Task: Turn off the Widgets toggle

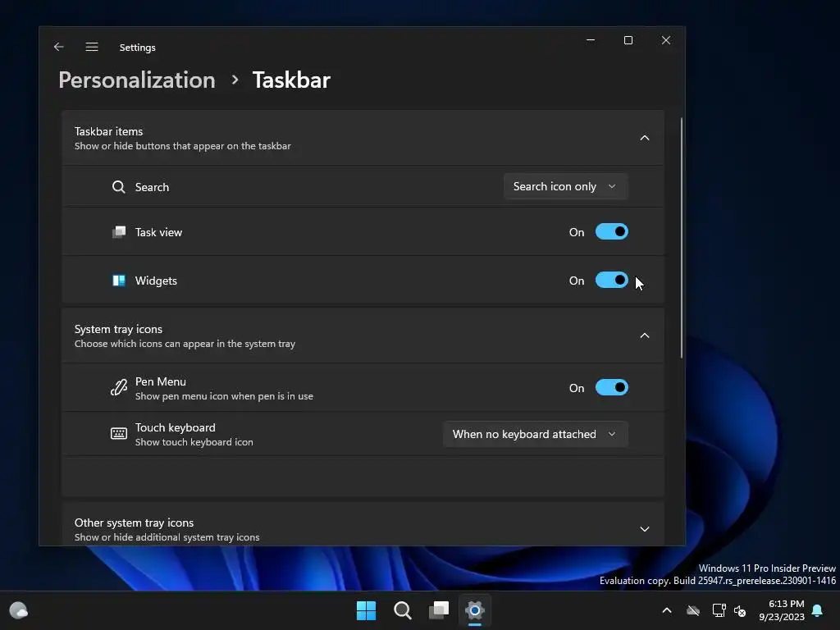Action: pyautogui.click(x=612, y=281)
